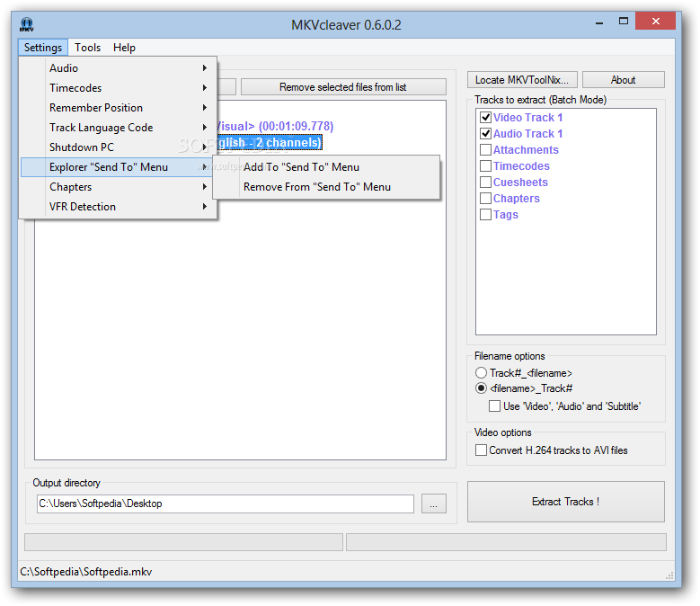Image resolution: width=700 pixels, height=606 pixels.
Task: Click the arrow beside Chapters menu item
Action: pos(205,187)
